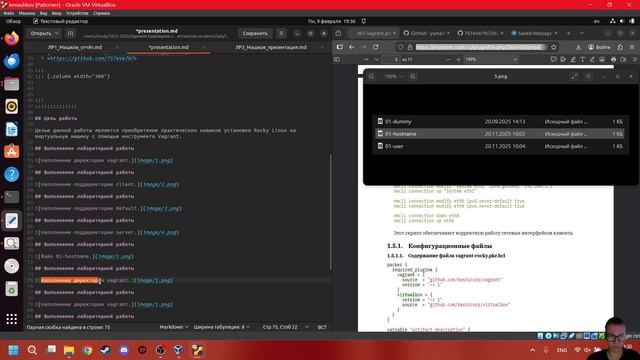The width and height of the screenshot is (640, 360).
Task: Open the Файл menu in VirtualBox
Action: tap(9, 13)
